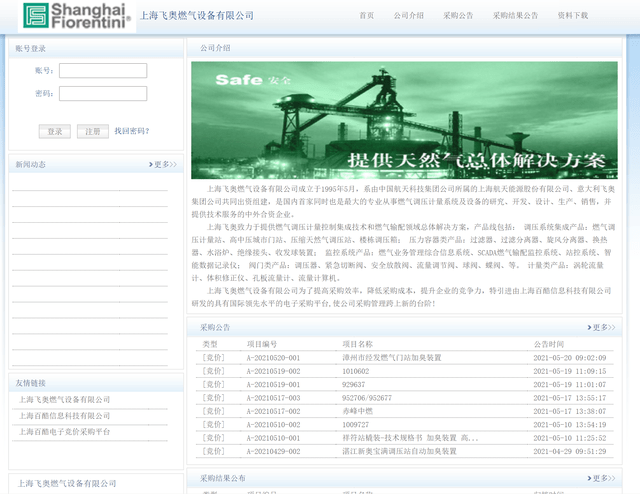Open the 采购公告 navigation menu item

coord(458,16)
